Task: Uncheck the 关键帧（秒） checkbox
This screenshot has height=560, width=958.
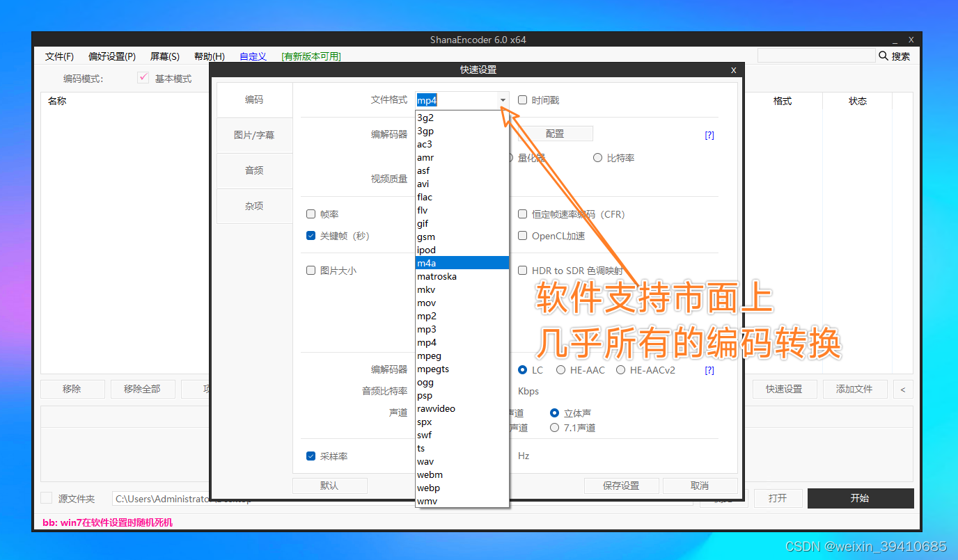Action: pos(311,236)
